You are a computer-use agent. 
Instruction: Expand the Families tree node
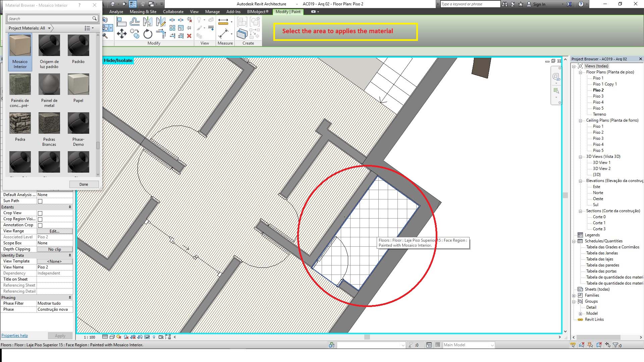coord(574,296)
